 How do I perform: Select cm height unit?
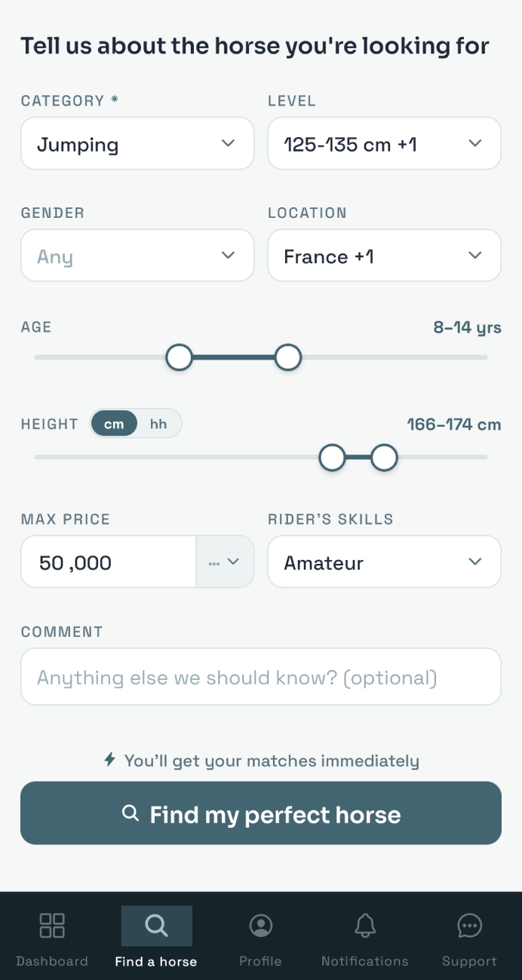click(x=114, y=424)
